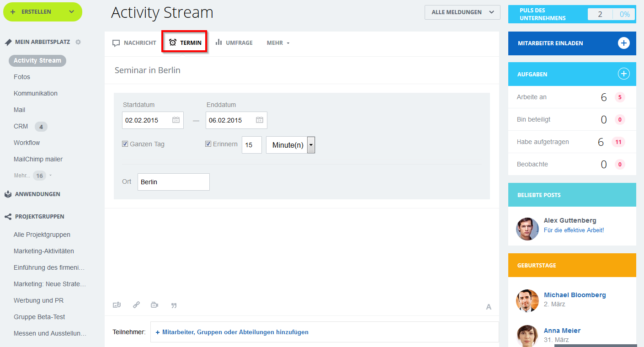644x347 pixels.
Task: Open the Alle Meldungen filter dropdown
Action: click(462, 12)
